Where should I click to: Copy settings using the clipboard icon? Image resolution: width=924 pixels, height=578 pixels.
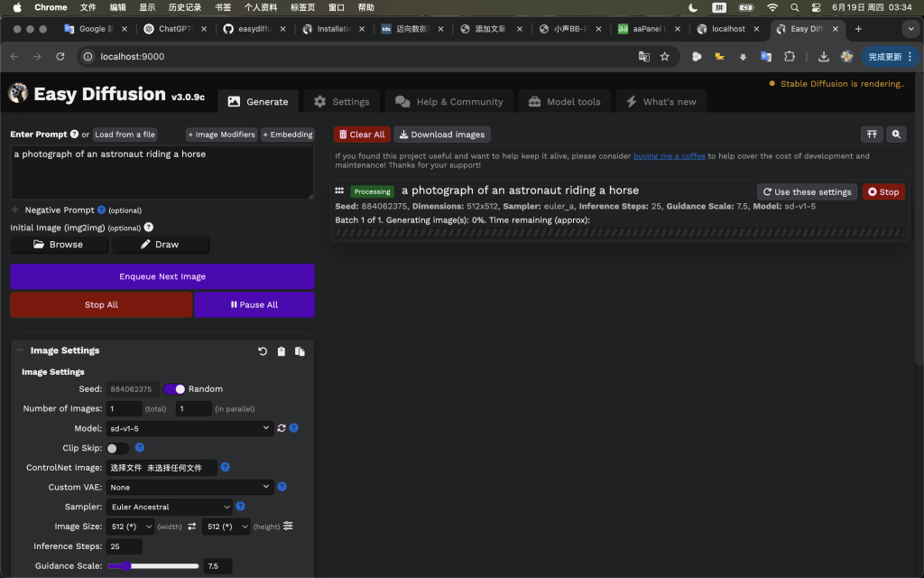tap(282, 351)
